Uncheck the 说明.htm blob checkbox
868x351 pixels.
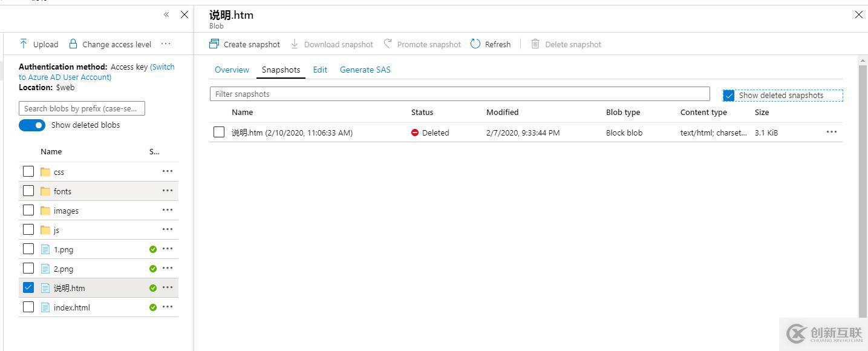(28, 287)
